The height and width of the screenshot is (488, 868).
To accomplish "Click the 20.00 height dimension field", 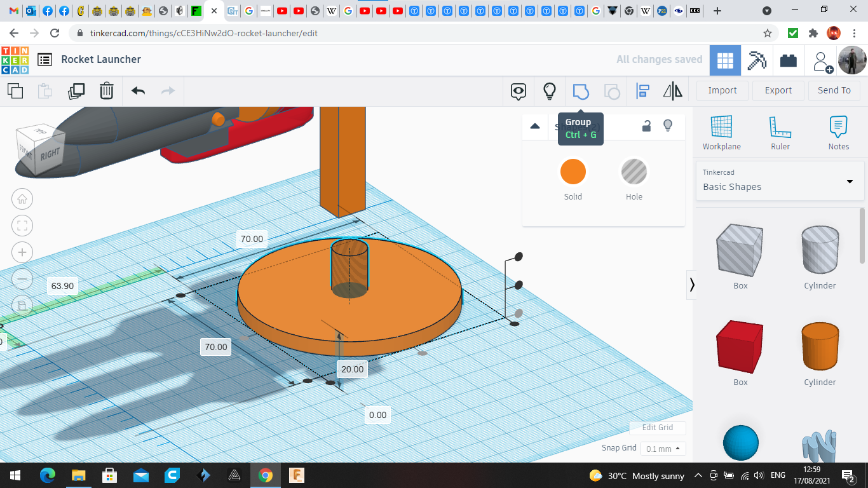I will pos(352,369).
